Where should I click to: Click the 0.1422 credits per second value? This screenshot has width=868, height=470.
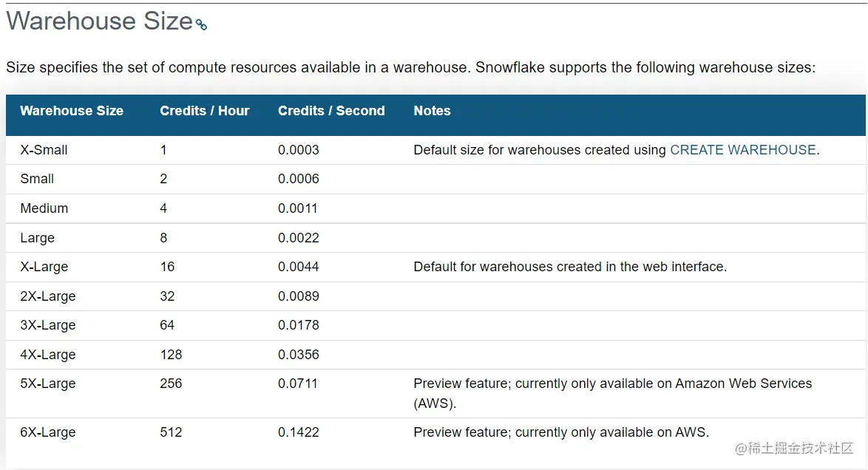coord(299,432)
